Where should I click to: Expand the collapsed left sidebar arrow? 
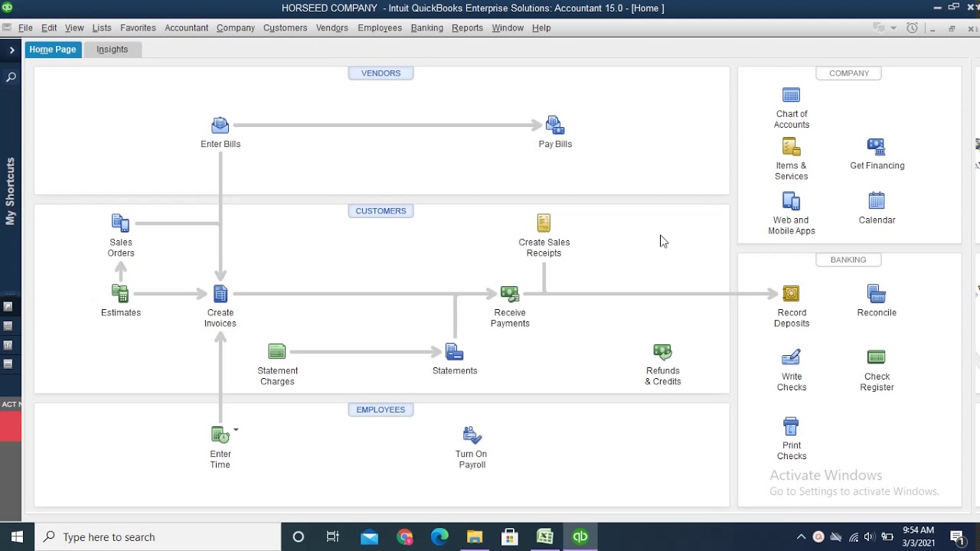pyautogui.click(x=11, y=50)
